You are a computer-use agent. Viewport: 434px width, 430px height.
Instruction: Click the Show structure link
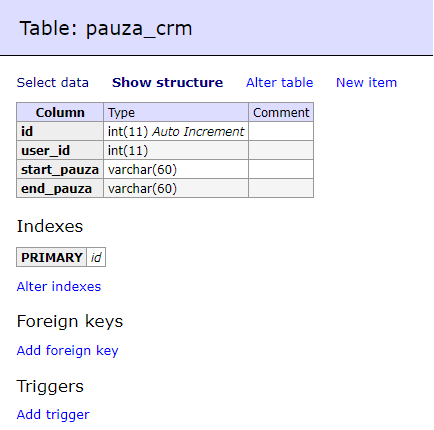click(167, 82)
